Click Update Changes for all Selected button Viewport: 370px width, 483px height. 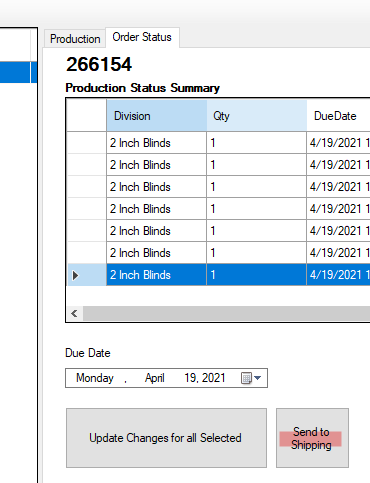click(166, 438)
